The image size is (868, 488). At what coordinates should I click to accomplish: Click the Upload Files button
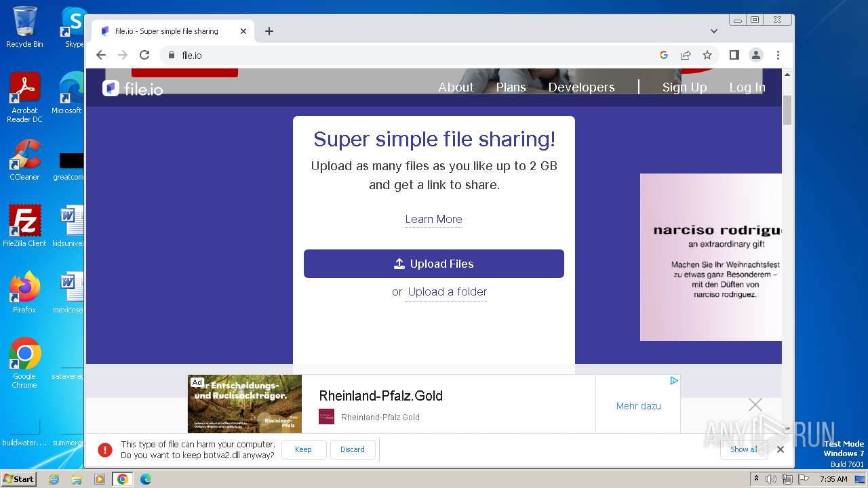point(434,264)
